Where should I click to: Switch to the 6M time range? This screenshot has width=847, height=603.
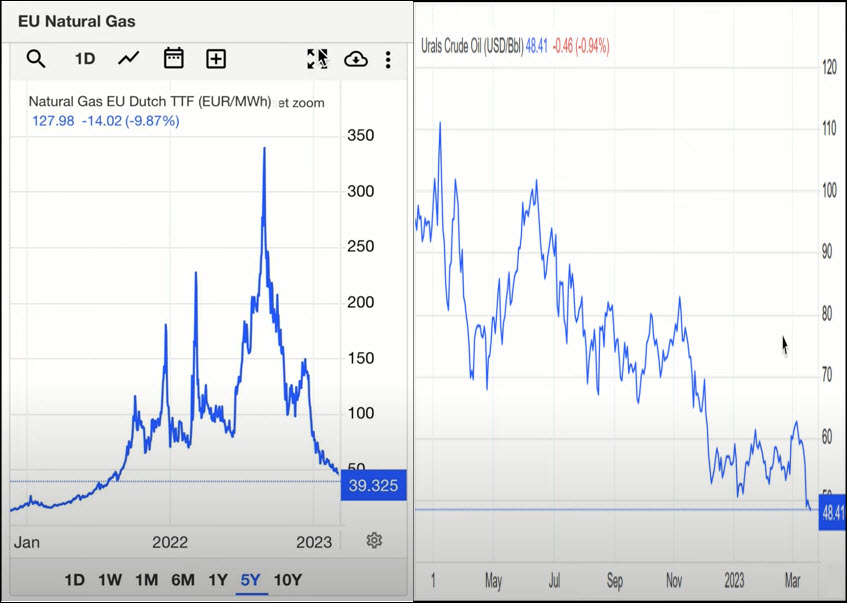coord(182,580)
